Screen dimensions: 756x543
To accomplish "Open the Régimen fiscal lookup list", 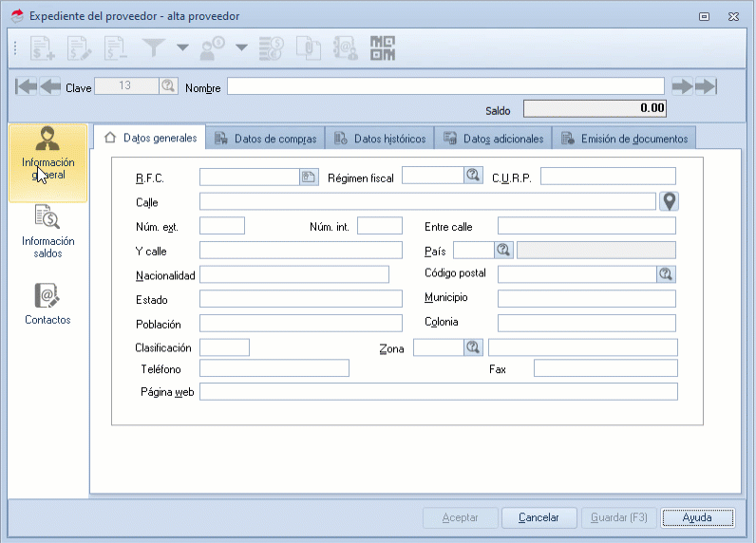I will coord(473,175).
